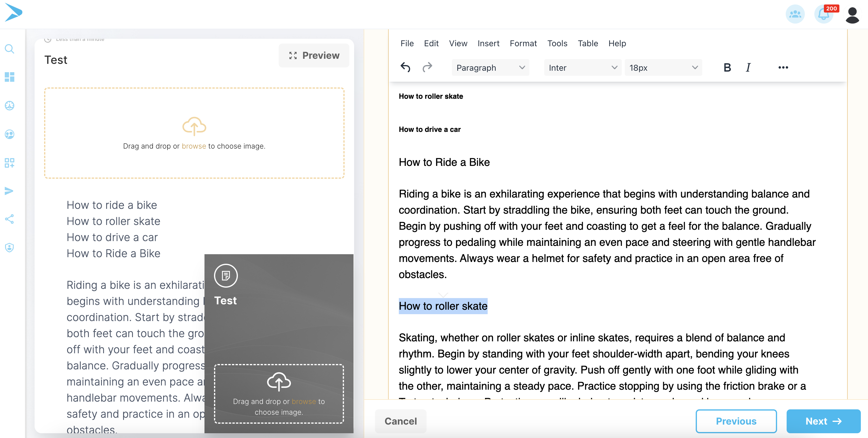This screenshot has height=438, width=868.
Task: Open search from the sidebar magnifier icon
Action: [10, 49]
